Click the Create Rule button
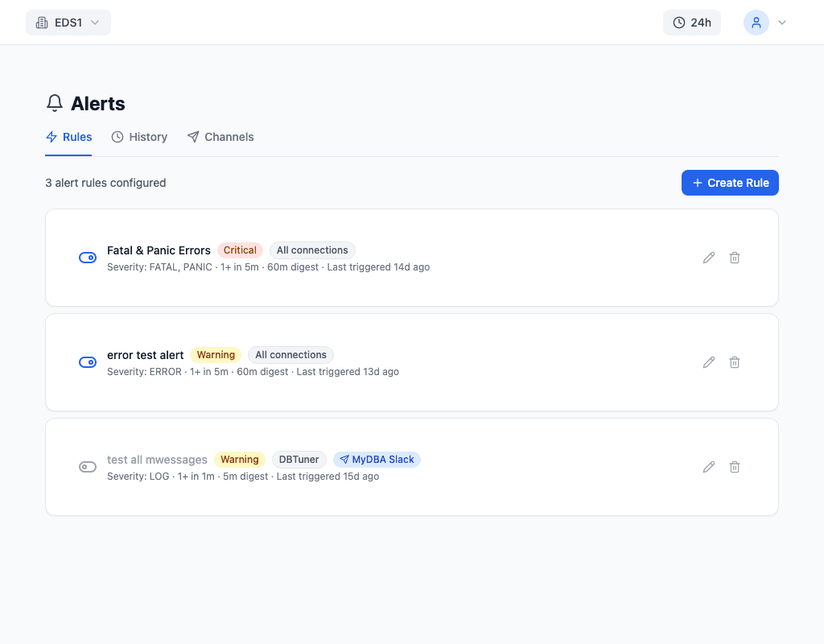This screenshot has width=824, height=644. point(730,183)
